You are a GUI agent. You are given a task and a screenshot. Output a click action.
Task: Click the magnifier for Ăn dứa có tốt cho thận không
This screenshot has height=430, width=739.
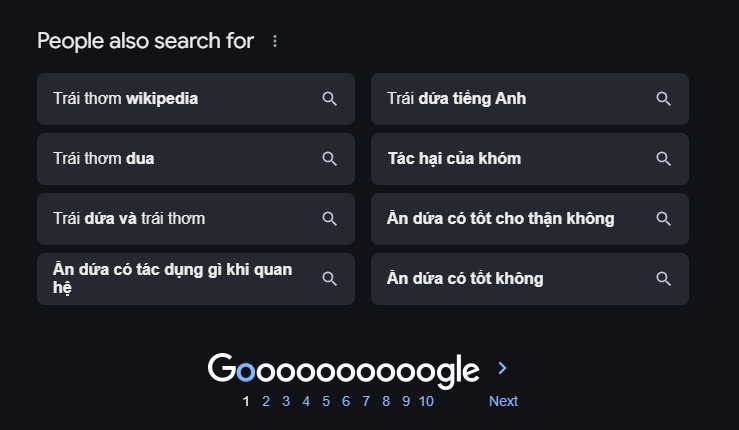pos(663,219)
